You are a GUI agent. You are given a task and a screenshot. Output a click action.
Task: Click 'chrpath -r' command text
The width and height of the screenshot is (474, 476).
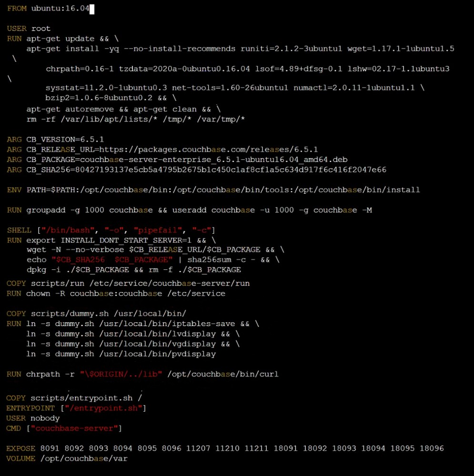(x=50, y=374)
